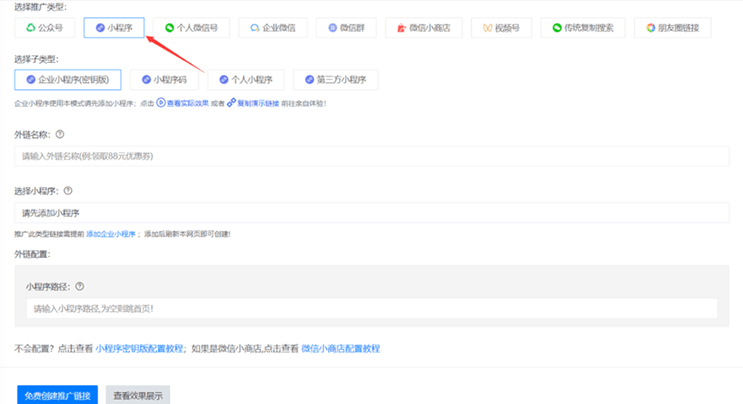Screen dimensions: 743x404
Task: Click the 查看效果展示 button
Action: [138, 395]
